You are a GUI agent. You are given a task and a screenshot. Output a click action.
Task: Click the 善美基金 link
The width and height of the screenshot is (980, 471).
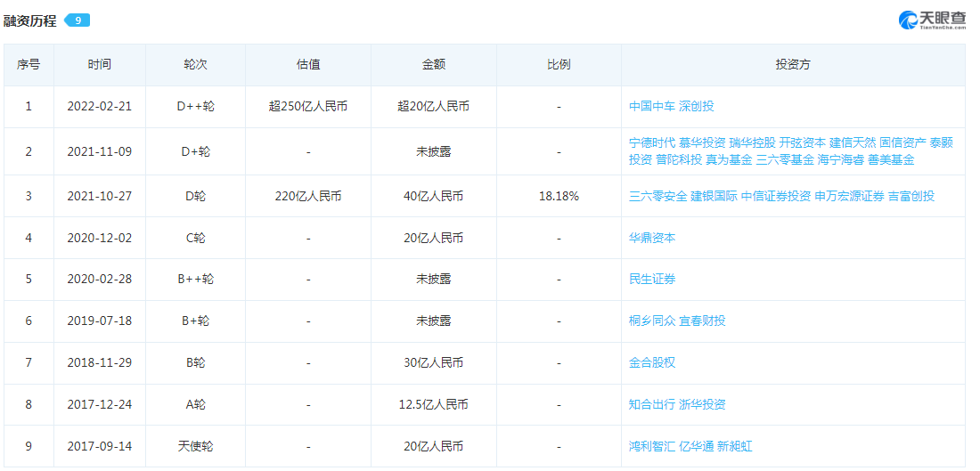click(891, 160)
